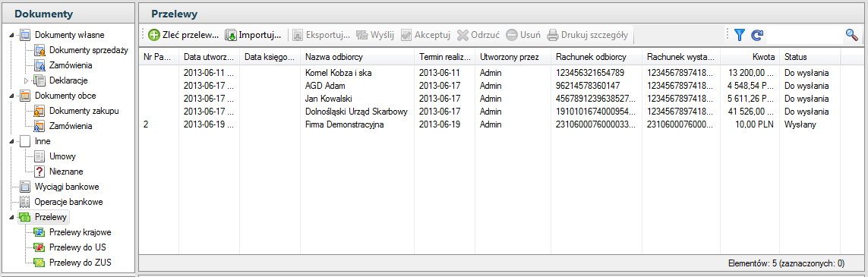Click the Odrzuć toolbar button

click(479, 35)
